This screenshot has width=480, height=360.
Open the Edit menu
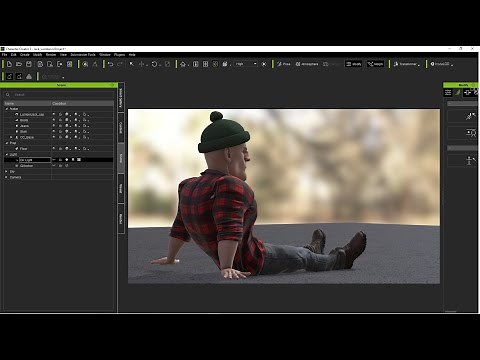[14, 55]
